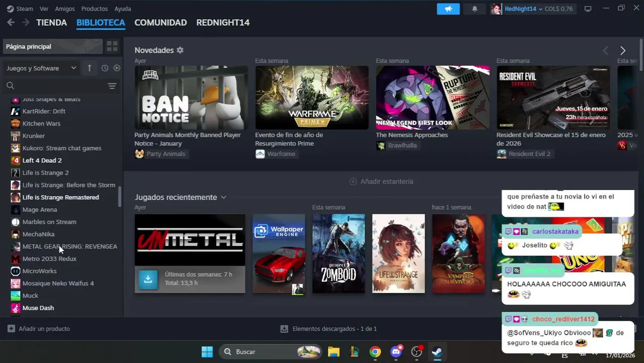The image size is (644, 363).
Task: Click the Party Animals game icon
Action: point(140,154)
